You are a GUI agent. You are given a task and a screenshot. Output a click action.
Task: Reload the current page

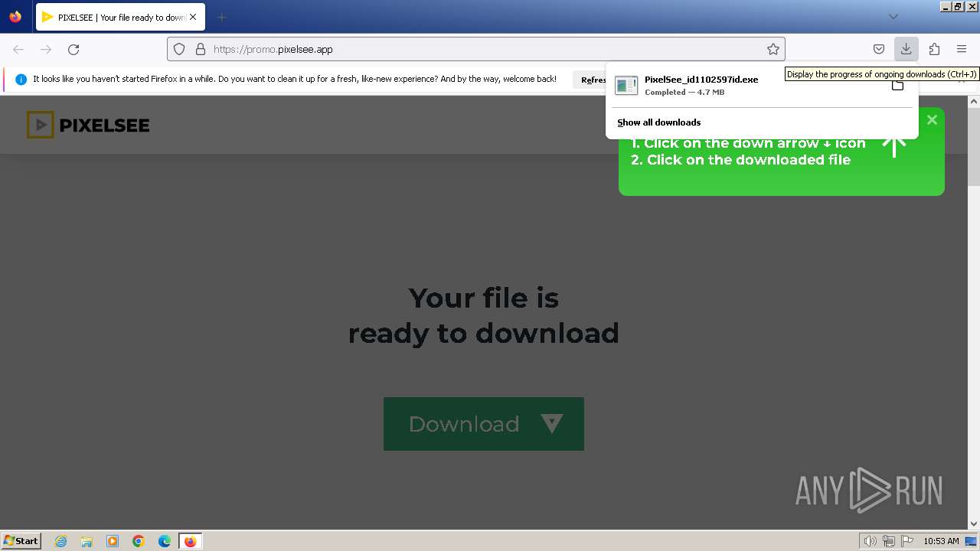coord(73,49)
